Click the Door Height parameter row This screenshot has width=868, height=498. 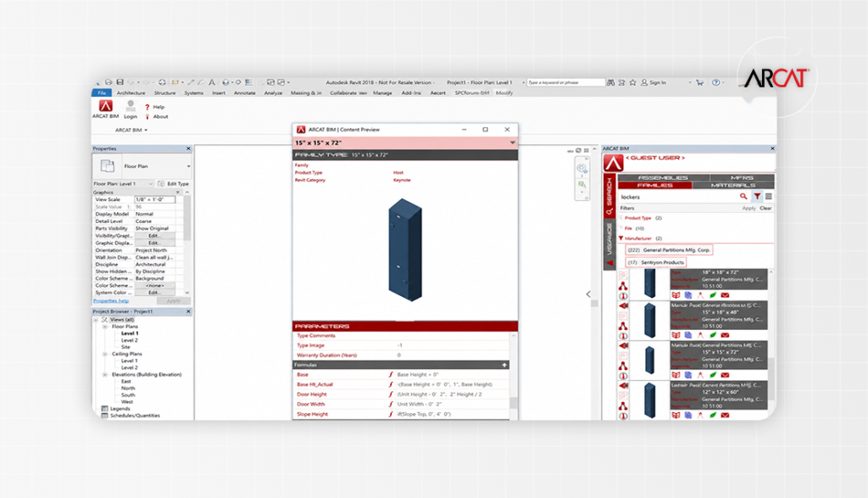point(401,394)
